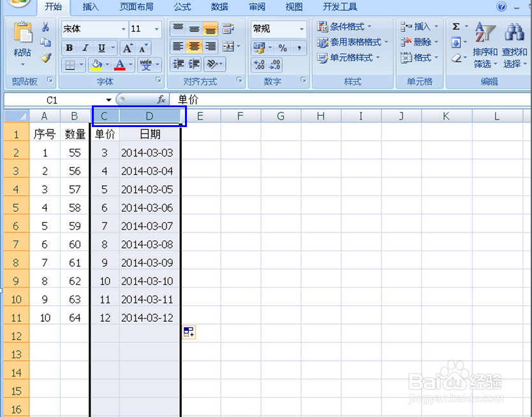
Task: Expand the Name Box dropdown arrow
Action: point(108,100)
